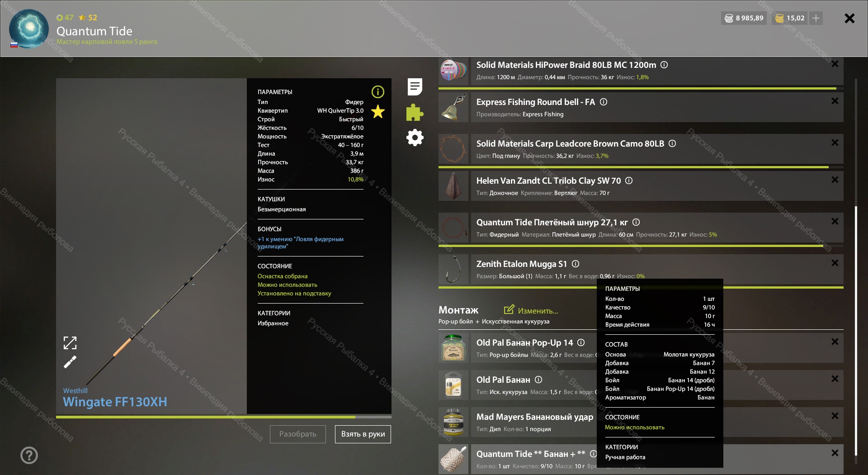
Task: Click the green info icon in rod parameters
Action: (378, 92)
